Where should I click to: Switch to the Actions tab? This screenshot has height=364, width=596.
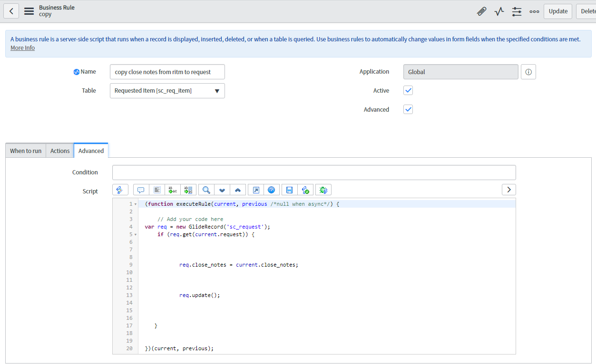(60, 151)
